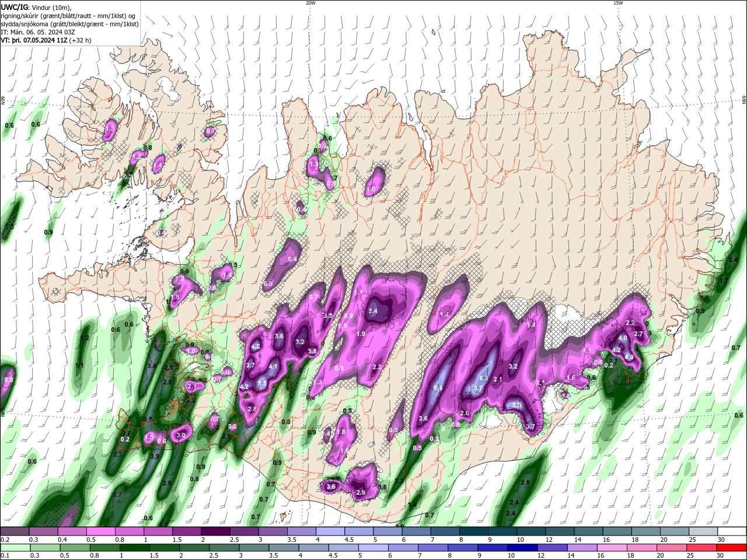Click the '(+32 h)' forecast offset text
The image size is (747, 560).
click(x=81, y=40)
